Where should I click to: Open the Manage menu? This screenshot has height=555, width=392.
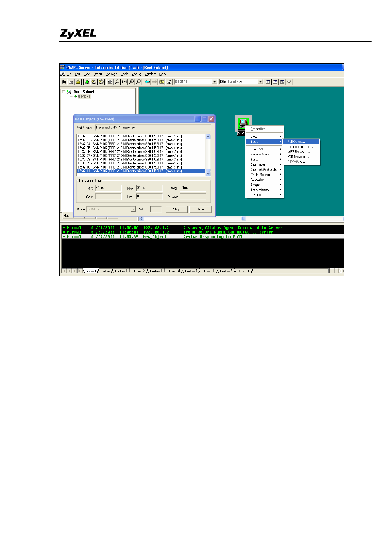[111, 74]
